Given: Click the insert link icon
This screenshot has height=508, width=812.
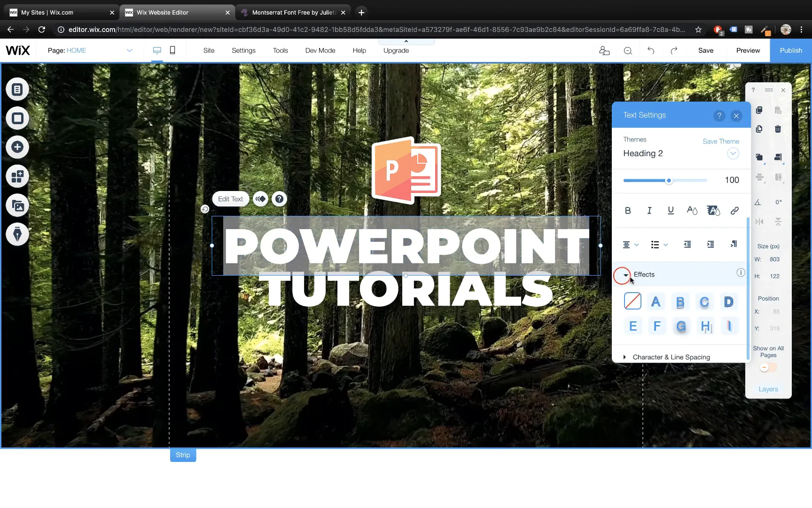Looking at the screenshot, I should [734, 211].
